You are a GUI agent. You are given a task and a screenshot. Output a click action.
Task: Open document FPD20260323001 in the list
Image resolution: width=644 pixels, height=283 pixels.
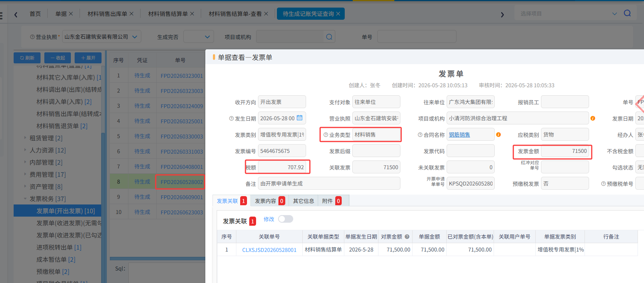coord(182,75)
